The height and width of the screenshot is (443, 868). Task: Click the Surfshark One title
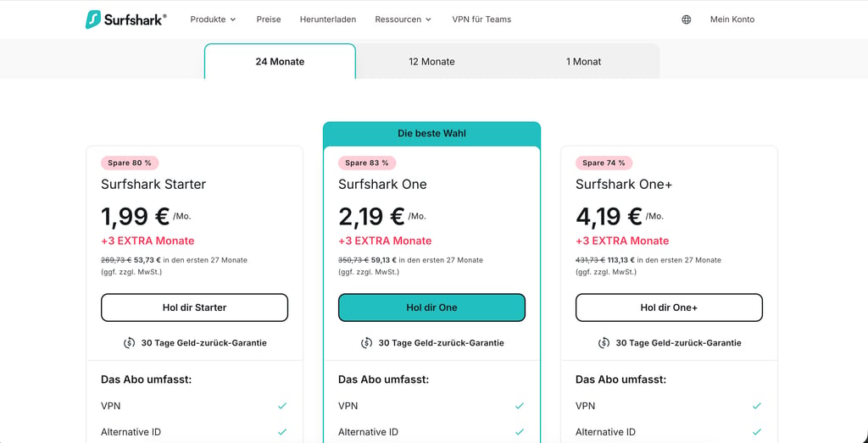[382, 184]
